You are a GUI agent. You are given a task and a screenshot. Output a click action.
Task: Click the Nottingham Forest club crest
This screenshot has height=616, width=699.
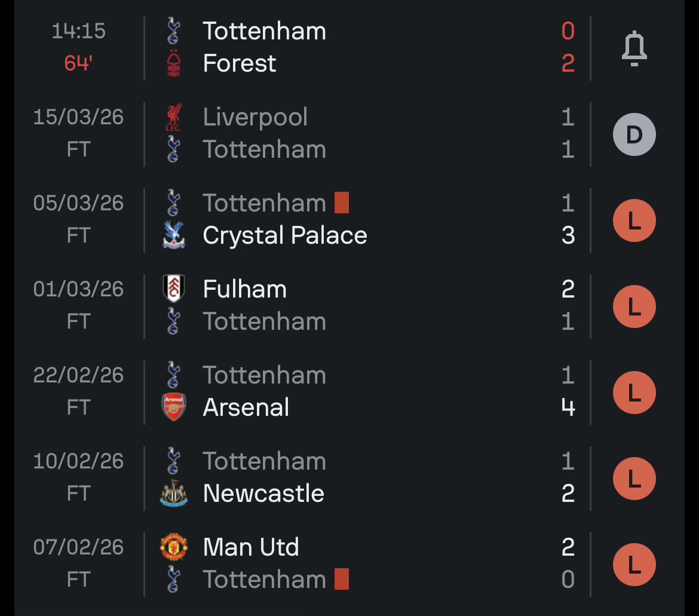tap(174, 64)
